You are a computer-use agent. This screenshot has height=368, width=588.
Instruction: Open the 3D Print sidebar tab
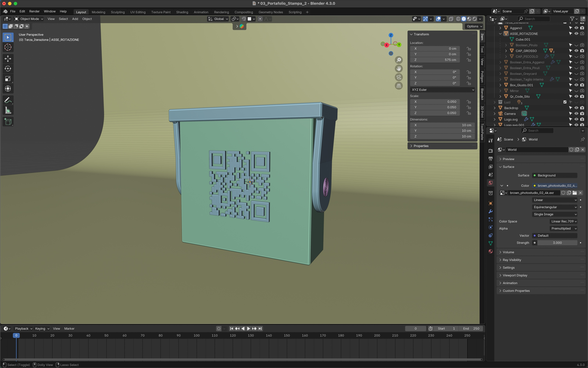[x=482, y=112]
